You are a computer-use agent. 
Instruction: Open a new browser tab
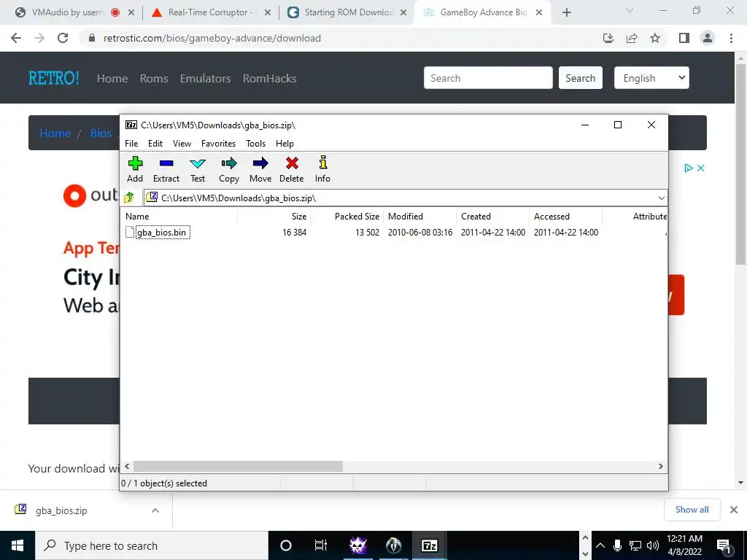(566, 12)
